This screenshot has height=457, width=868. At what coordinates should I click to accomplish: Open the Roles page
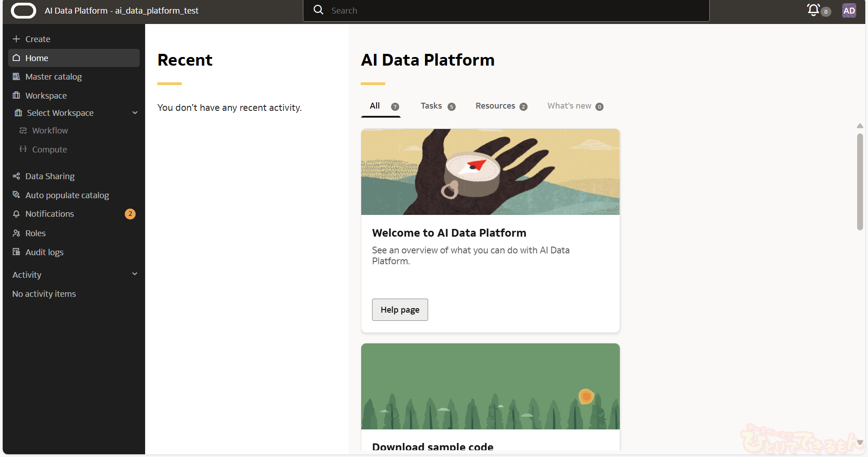point(35,233)
